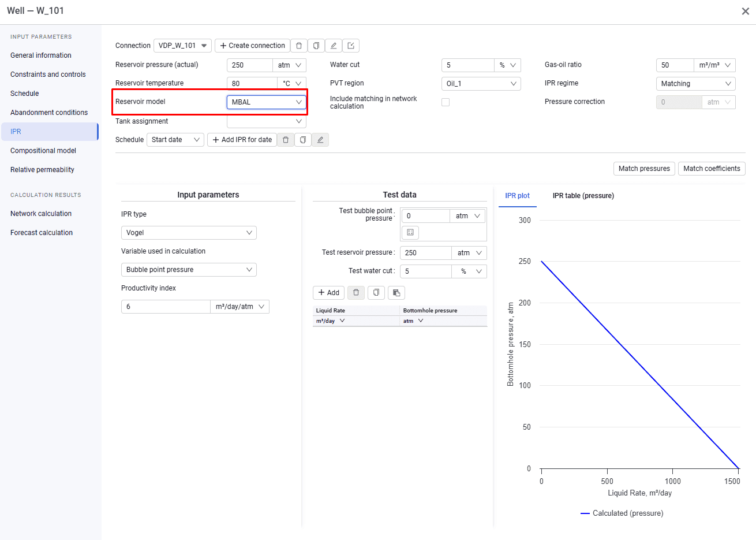This screenshot has width=756, height=540.
Task: Click the Productivity index value field
Action: point(166,307)
